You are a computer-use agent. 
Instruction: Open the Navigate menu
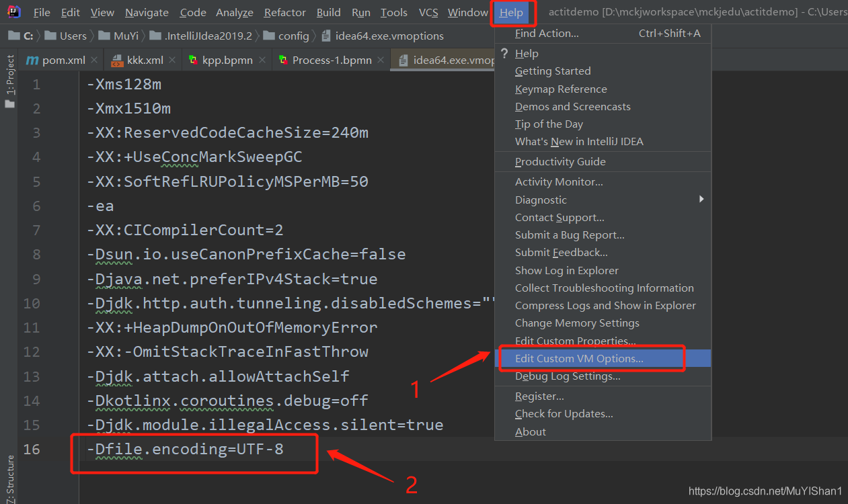[x=147, y=12]
